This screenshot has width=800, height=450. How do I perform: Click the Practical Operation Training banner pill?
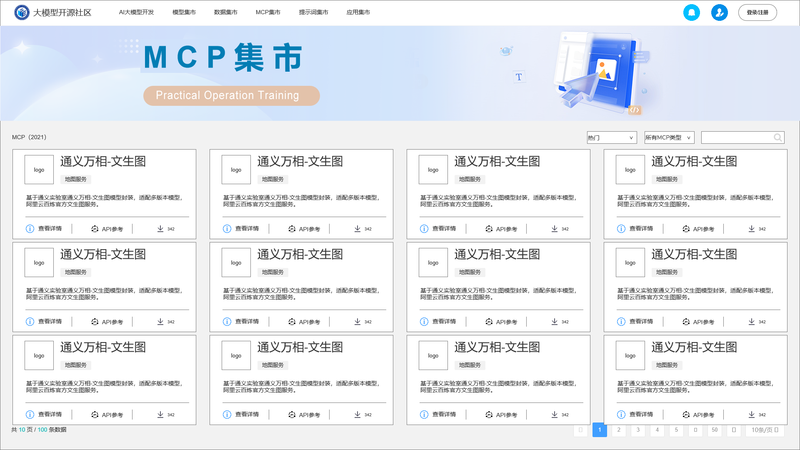coord(231,95)
